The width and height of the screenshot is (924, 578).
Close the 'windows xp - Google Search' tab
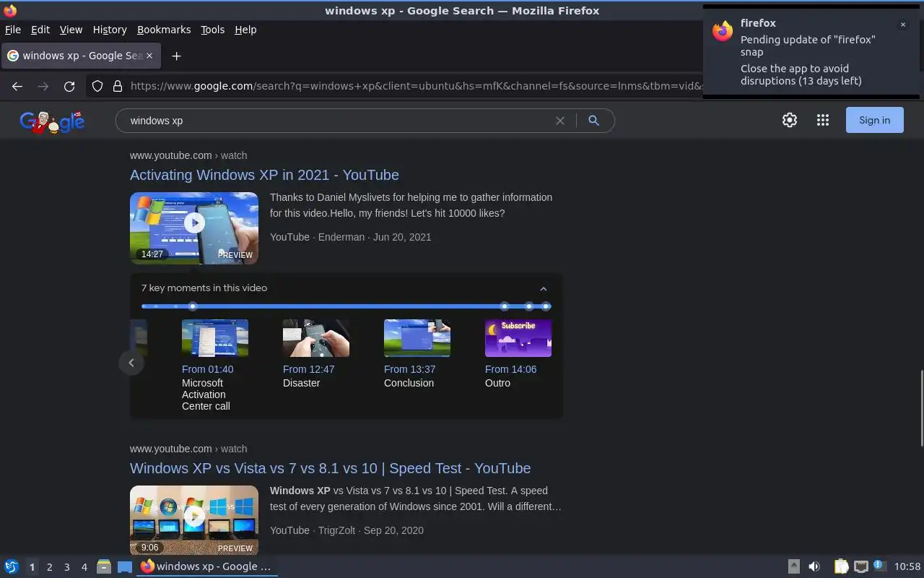(149, 56)
